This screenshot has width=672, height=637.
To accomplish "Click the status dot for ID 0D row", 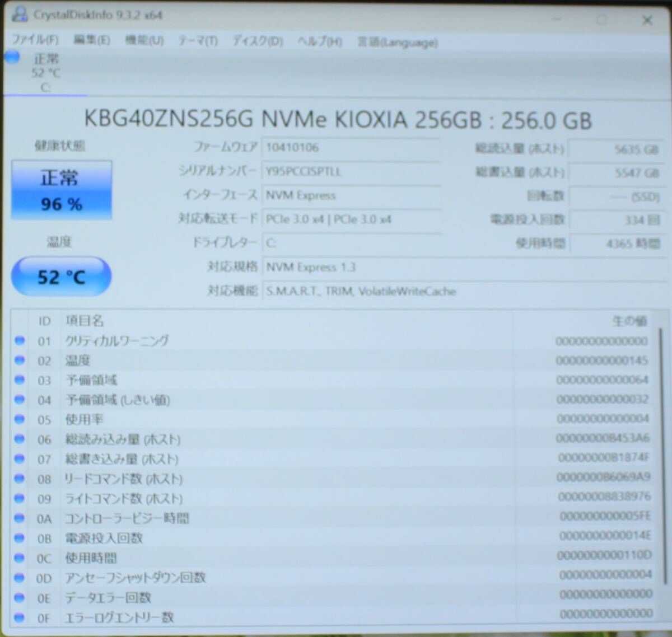I will click(x=20, y=578).
